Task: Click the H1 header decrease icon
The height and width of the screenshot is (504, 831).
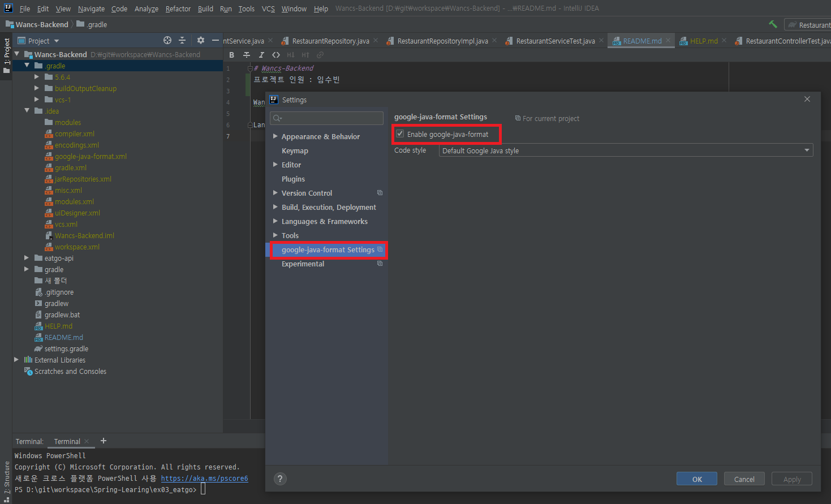Action: [291, 55]
